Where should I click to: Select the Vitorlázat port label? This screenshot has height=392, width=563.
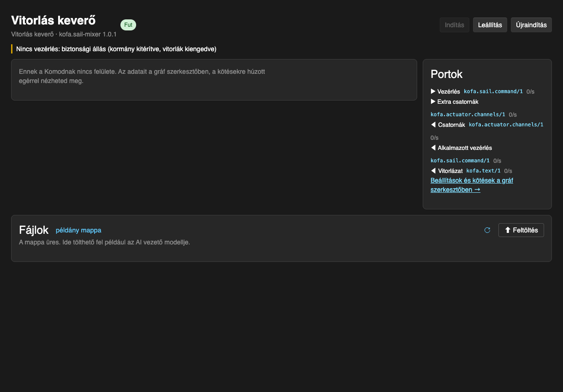coord(450,171)
